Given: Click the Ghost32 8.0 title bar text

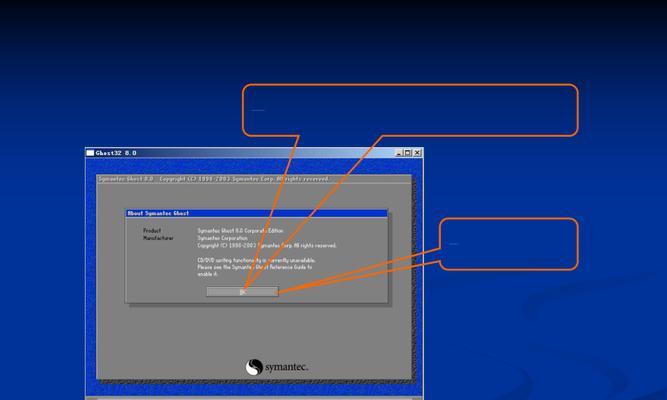Looking at the screenshot, I should [116, 153].
